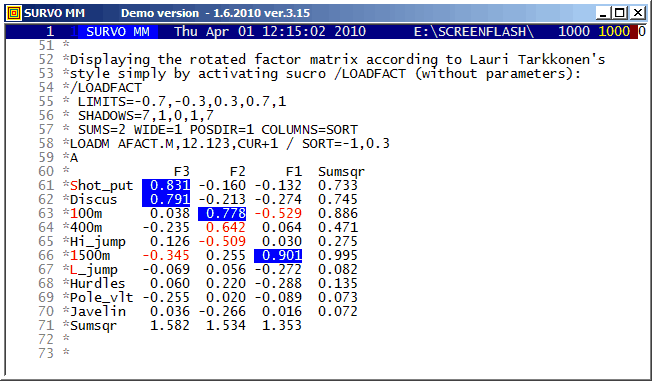Click the date 'Thu Apr 01 12:15:02 2010'
Screen dimensions: 652x381
[270, 32]
